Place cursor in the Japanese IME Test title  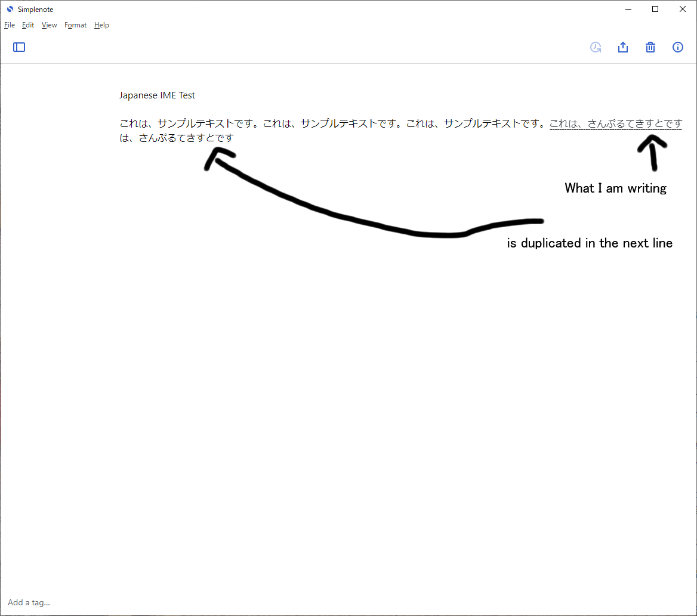coord(157,95)
